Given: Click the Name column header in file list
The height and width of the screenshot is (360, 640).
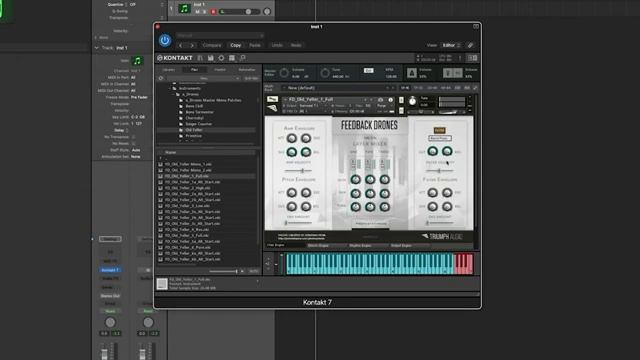Looking at the screenshot, I should click(171, 152).
